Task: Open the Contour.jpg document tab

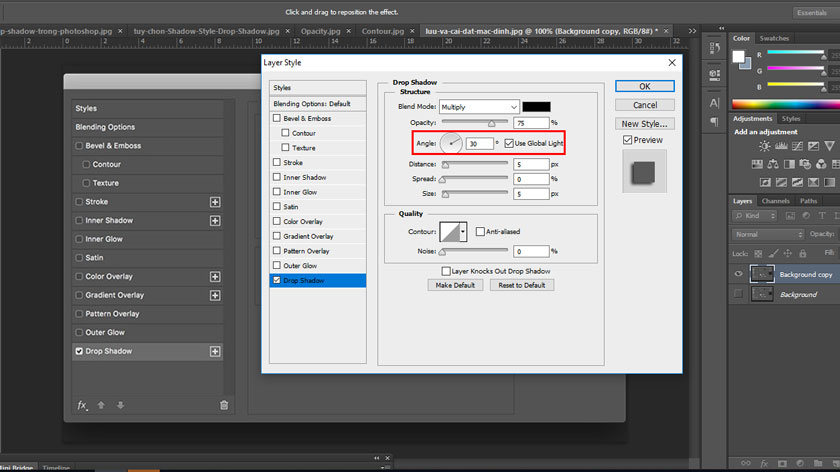Action: click(382, 31)
